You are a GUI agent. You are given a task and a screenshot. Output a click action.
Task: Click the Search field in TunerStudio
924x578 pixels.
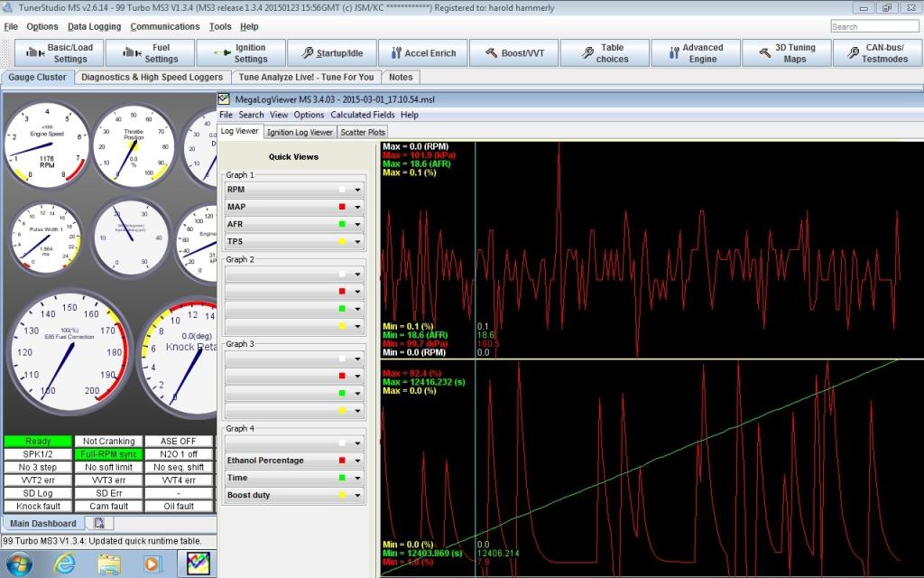873,26
